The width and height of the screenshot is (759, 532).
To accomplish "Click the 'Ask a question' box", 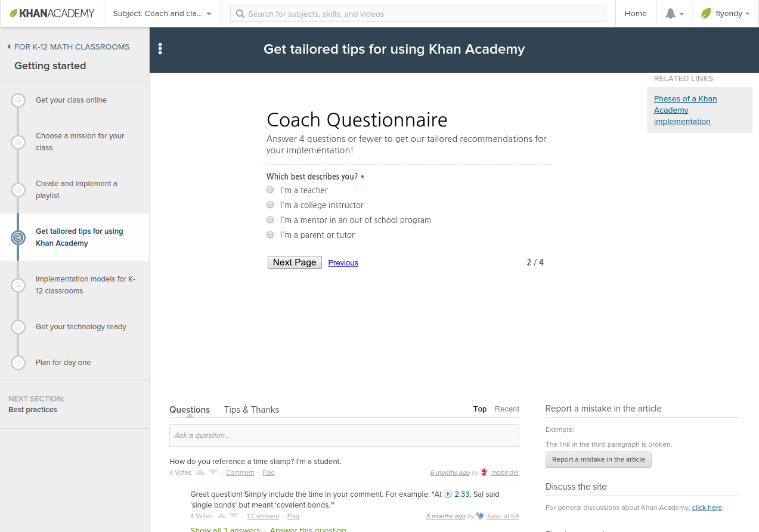I will click(x=344, y=435).
